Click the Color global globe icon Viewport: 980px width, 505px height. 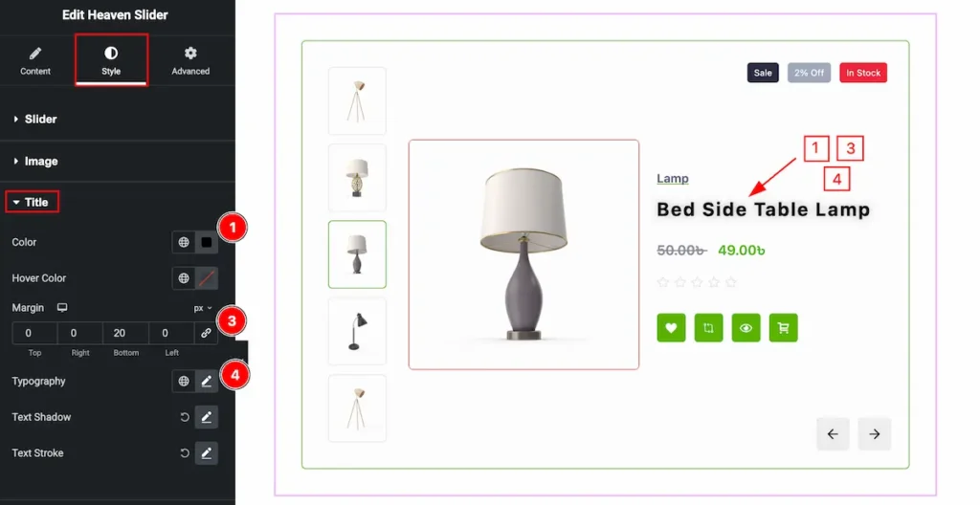pos(184,243)
